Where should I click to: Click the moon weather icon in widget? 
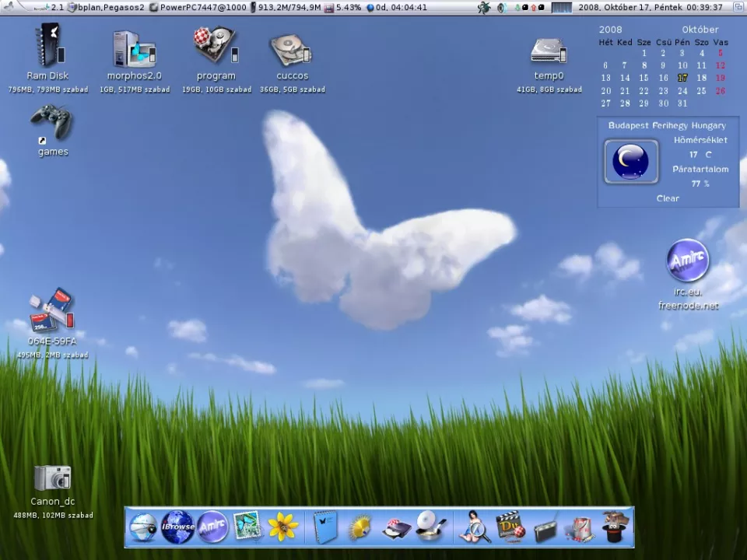630,162
